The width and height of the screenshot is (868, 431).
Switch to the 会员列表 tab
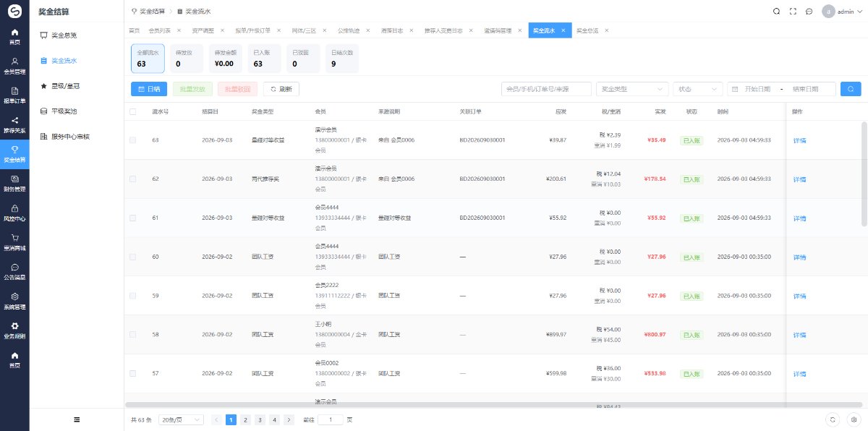pos(158,30)
